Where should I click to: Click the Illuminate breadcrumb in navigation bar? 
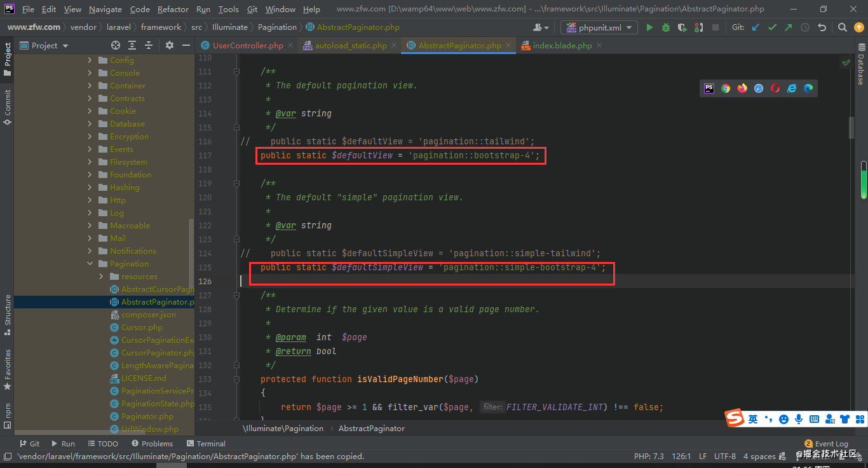click(229, 27)
